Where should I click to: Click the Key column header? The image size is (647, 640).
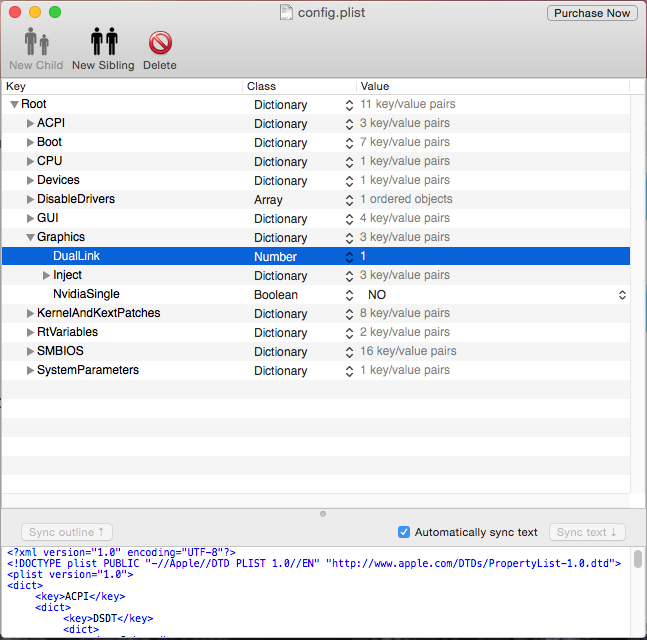tap(120, 87)
